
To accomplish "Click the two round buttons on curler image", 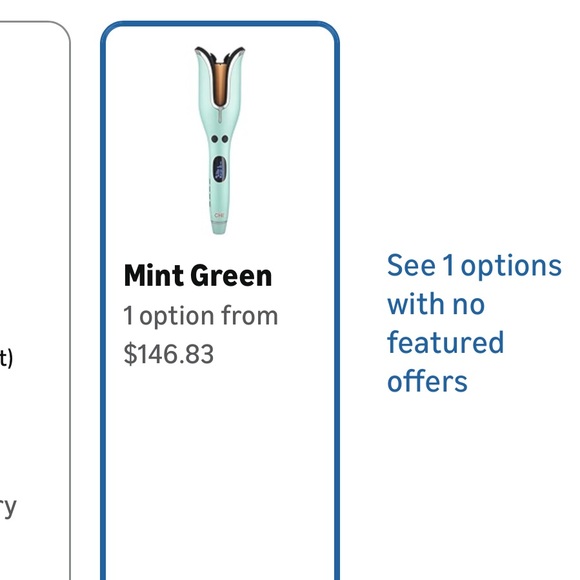I will tap(220, 139).
